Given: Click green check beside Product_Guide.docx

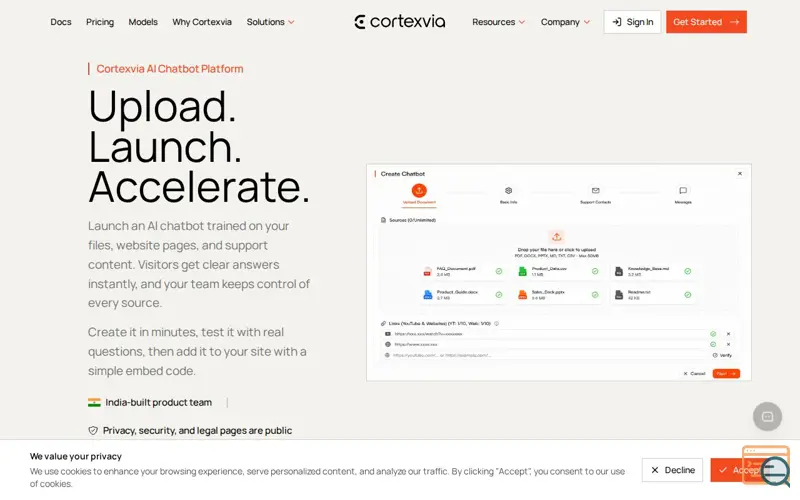Looking at the screenshot, I should (499, 295).
